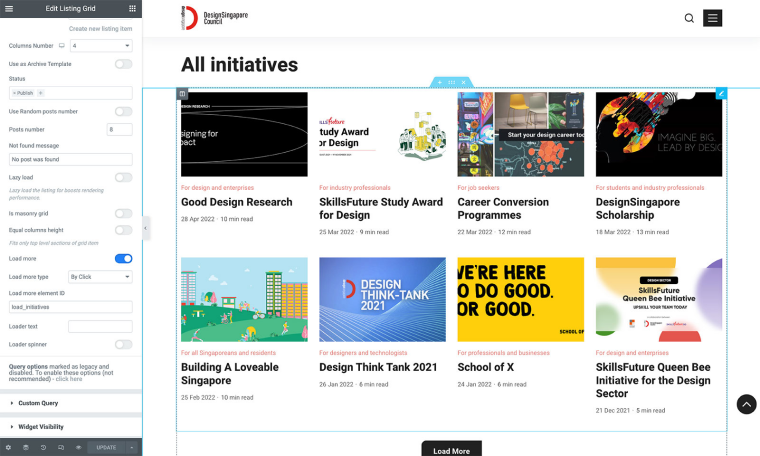The height and width of the screenshot is (456, 760).
Task: Remove the Publish status tag
Action: 14,93
